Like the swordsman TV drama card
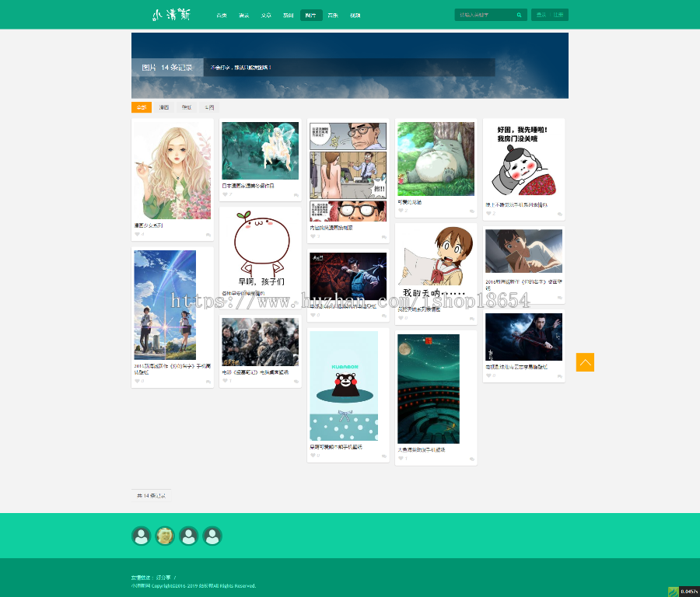700x597 pixels. (489, 375)
